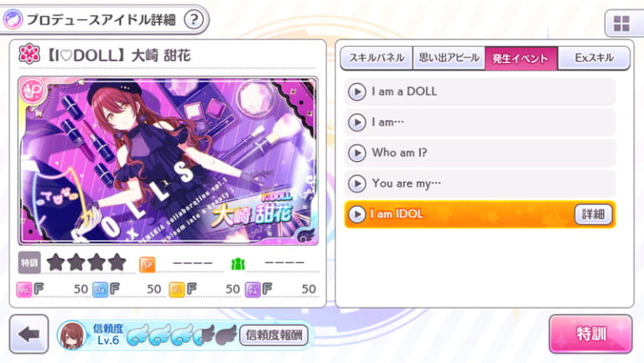
Task: Play the 'I am a DOLL' event
Action: (x=357, y=92)
